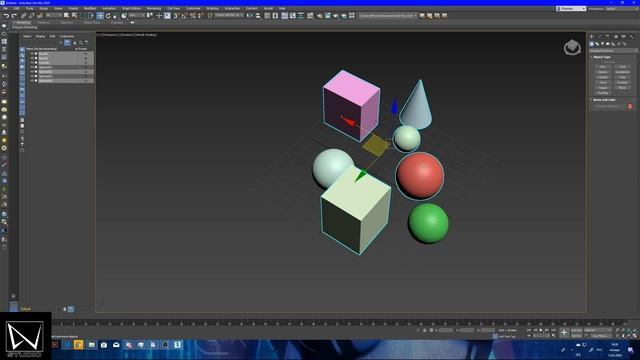640x360 pixels.
Task: Click the large Set Keys plus button
Action: click(x=564, y=332)
